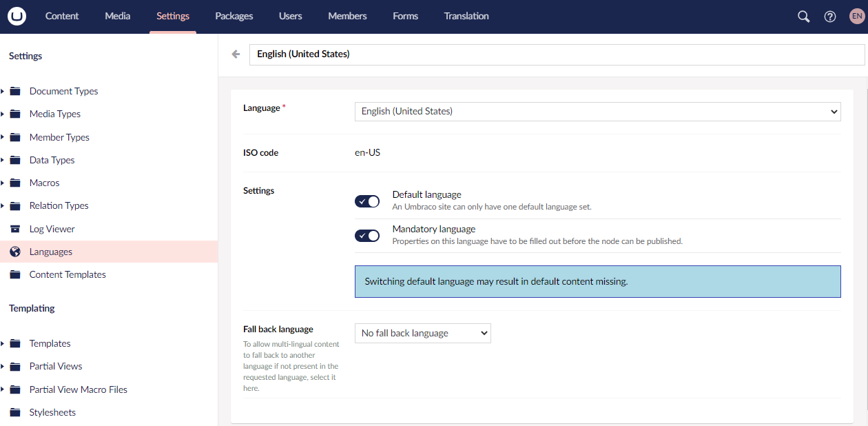Click the Log Viewer archive icon
Image resolution: width=868 pixels, height=426 pixels.
15,229
